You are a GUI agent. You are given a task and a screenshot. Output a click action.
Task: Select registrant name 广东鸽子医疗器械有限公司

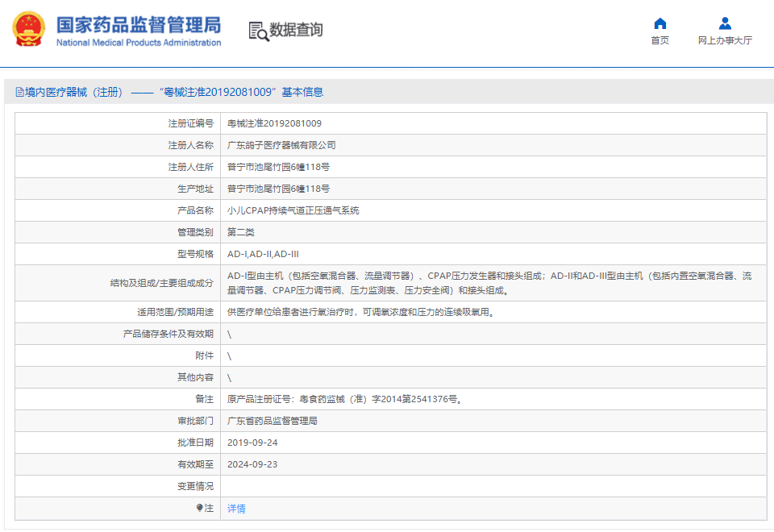[281, 145]
